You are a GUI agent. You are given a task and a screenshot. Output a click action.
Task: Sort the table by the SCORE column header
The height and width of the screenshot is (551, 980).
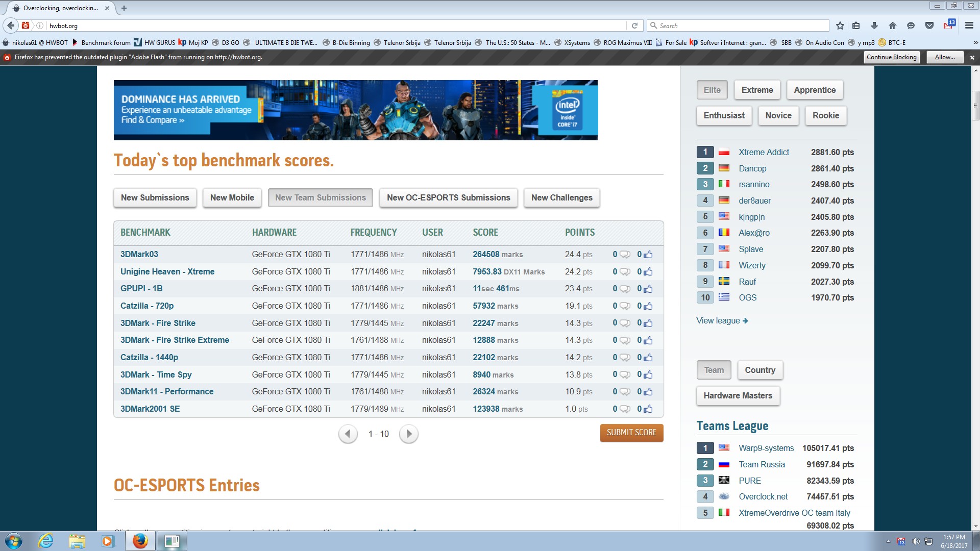tap(485, 233)
